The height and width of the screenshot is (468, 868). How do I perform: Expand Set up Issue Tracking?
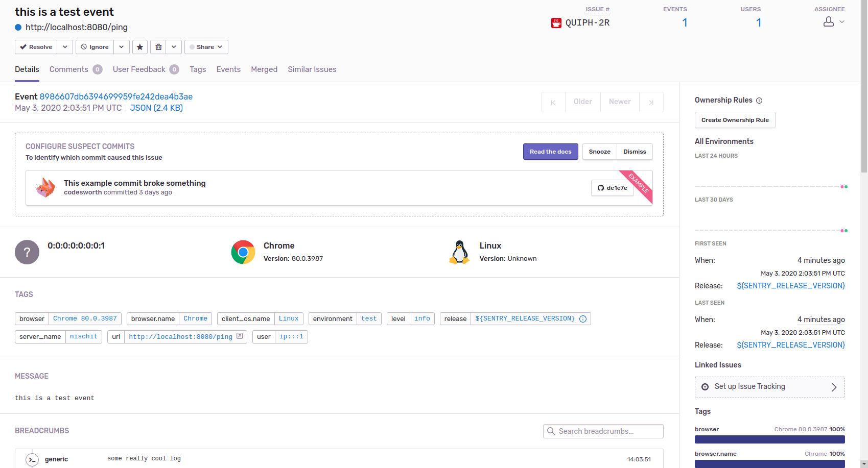click(x=769, y=387)
